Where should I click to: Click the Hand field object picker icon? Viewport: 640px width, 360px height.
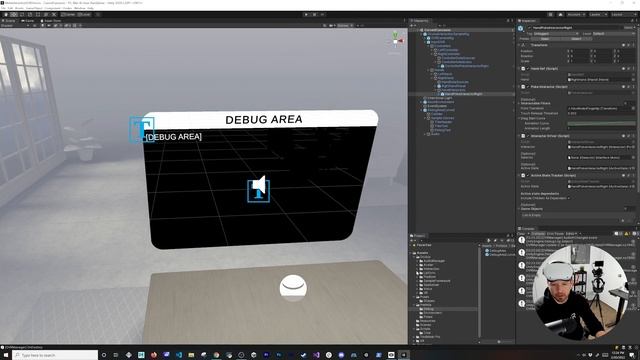click(633, 79)
